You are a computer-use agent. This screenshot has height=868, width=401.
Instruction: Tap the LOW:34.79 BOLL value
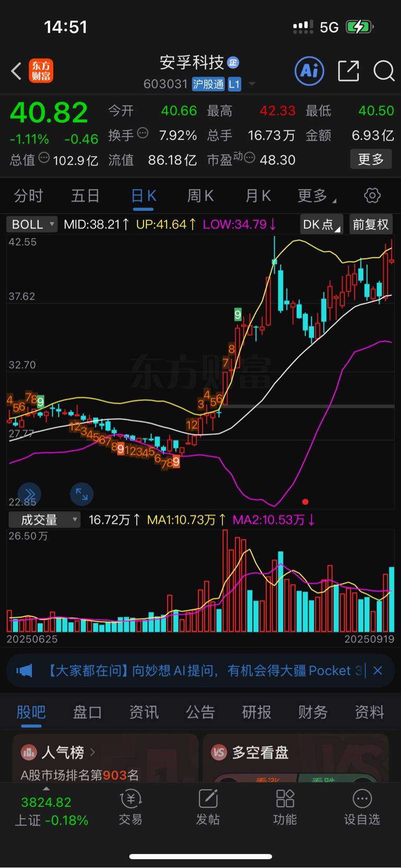coord(240,224)
